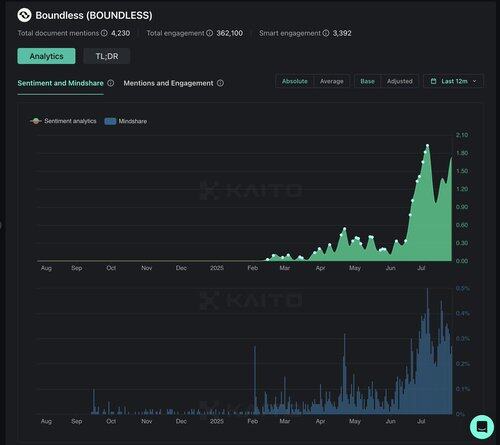This screenshot has width=500, height=445.
Task: Click calendar icon in Last 12m selector
Action: click(x=433, y=81)
